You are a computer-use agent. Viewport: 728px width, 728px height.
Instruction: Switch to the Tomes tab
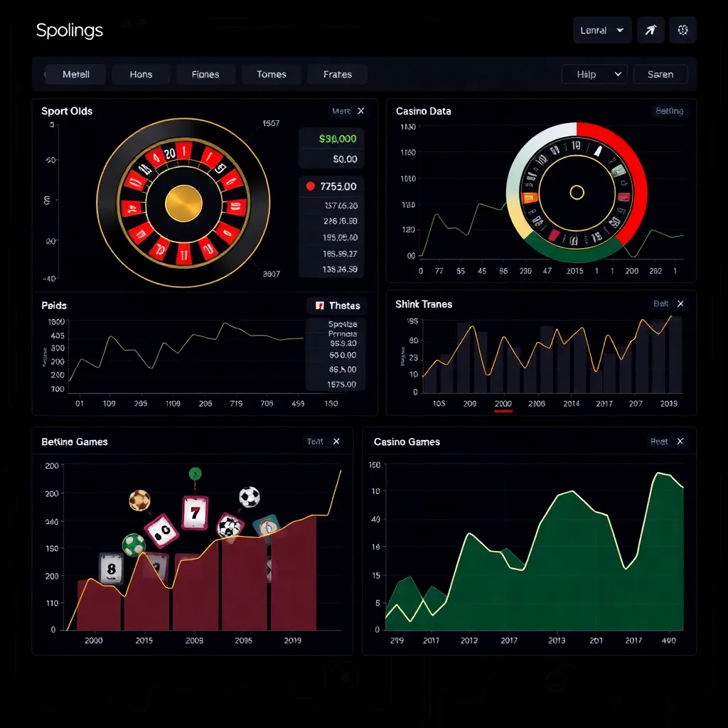coord(271,74)
